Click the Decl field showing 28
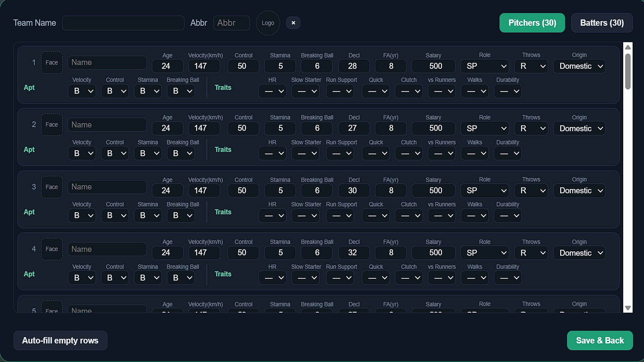The height and width of the screenshot is (362, 644). click(x=354, y=66)
